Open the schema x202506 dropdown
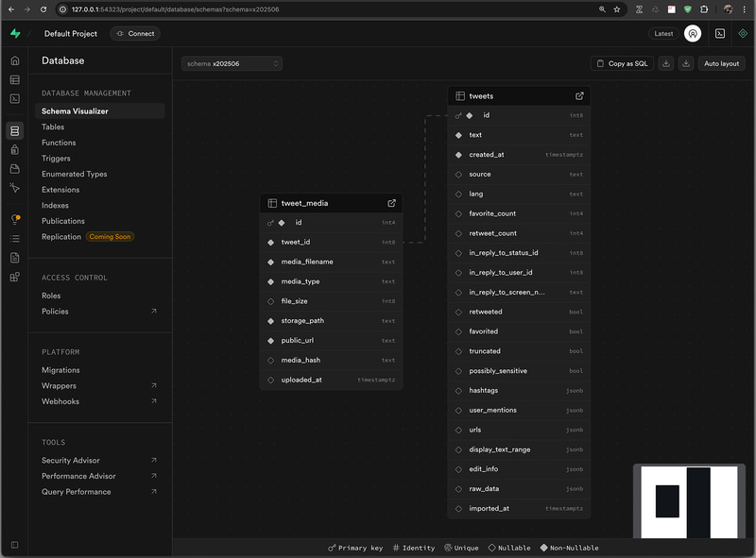Screen dimensions: 756x558 pos(232,63)
